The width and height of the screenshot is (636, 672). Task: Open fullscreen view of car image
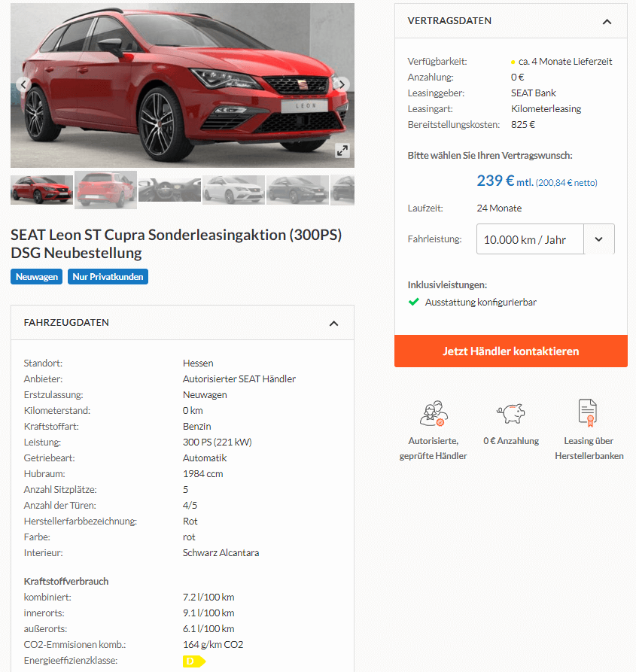[x=342, y=151]
